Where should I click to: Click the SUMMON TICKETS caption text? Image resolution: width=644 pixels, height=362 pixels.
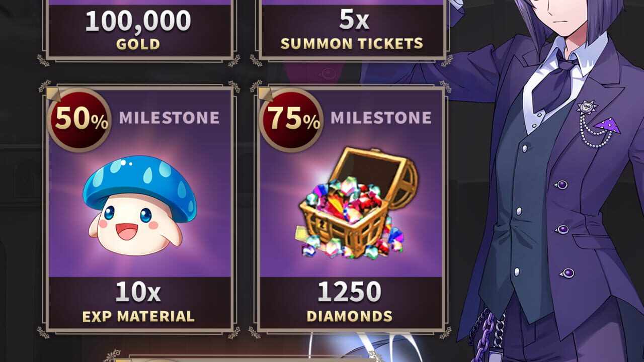click(352, 44)
